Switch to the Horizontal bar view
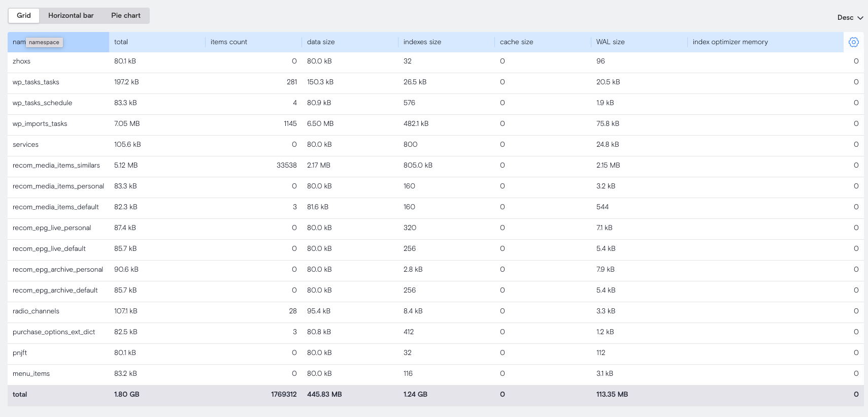The image size is (868, 417). click(x=71, y=15)
